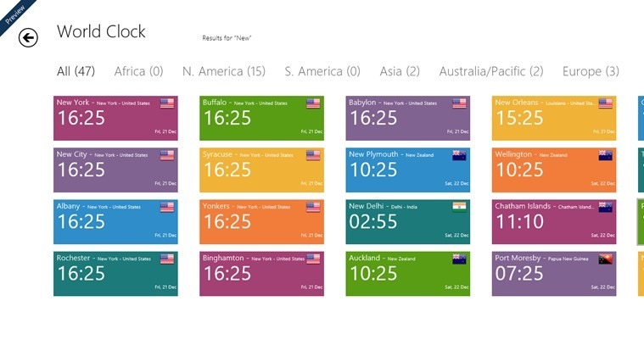Show Australia/Pacific (2) results
This screenshot has width=644, height=362.
490,72
